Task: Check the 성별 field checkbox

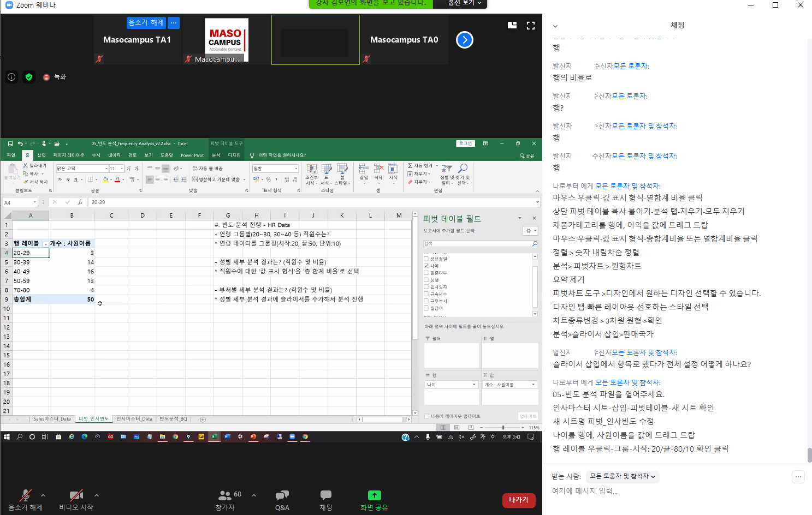Action: 426,280
